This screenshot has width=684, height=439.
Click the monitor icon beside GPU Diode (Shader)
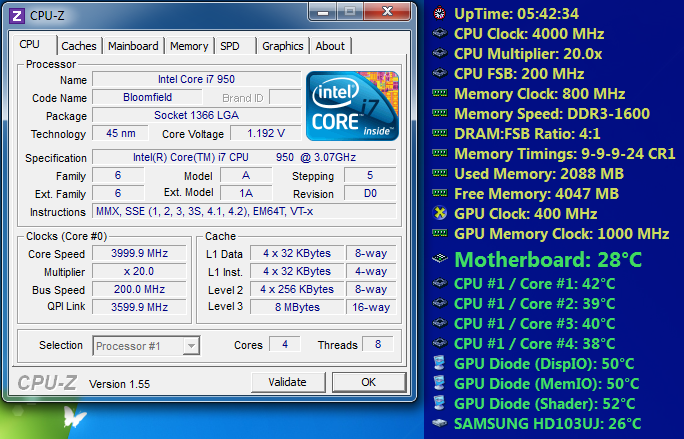click(439, 403)
